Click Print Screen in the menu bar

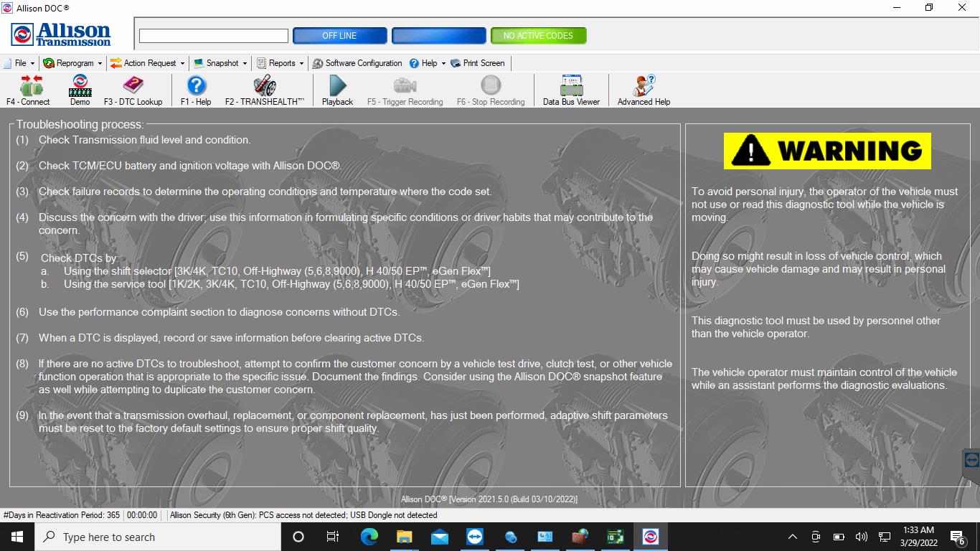pyautogui.click(x=477, y=63)
